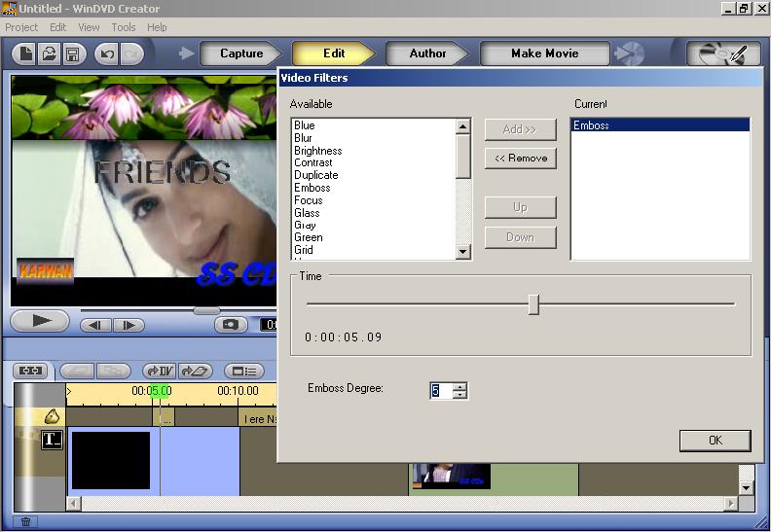Click the preview seek bar handle
This screenshot has height=532, width=771.
(206, 310)
